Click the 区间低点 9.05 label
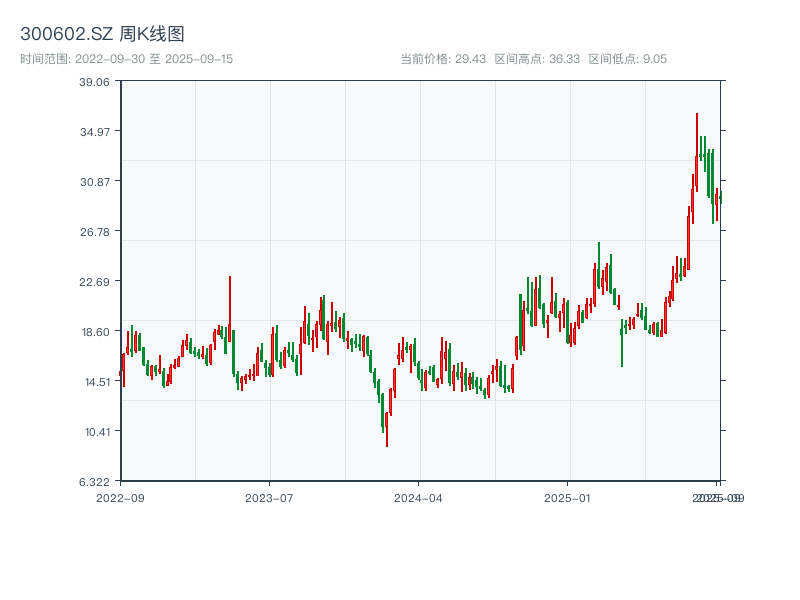Screen dimensions: 800x600 [627, 59]
